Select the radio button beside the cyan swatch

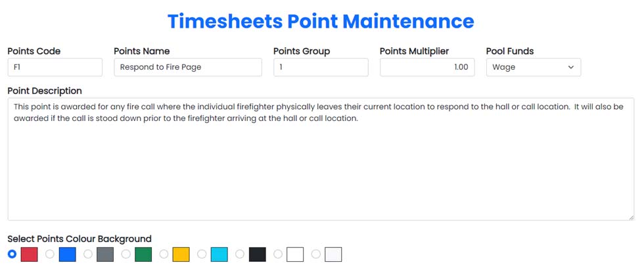(x=202, y=254)
